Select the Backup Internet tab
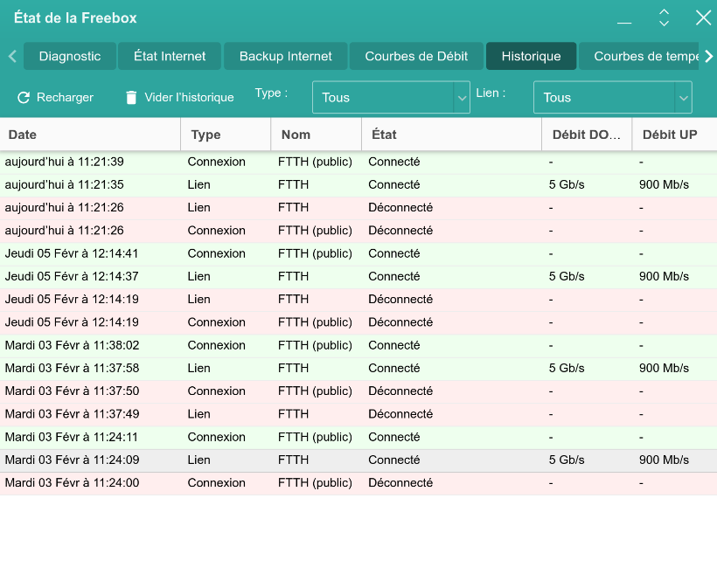The height and width of the screenshot is (588, 717). 286,56
